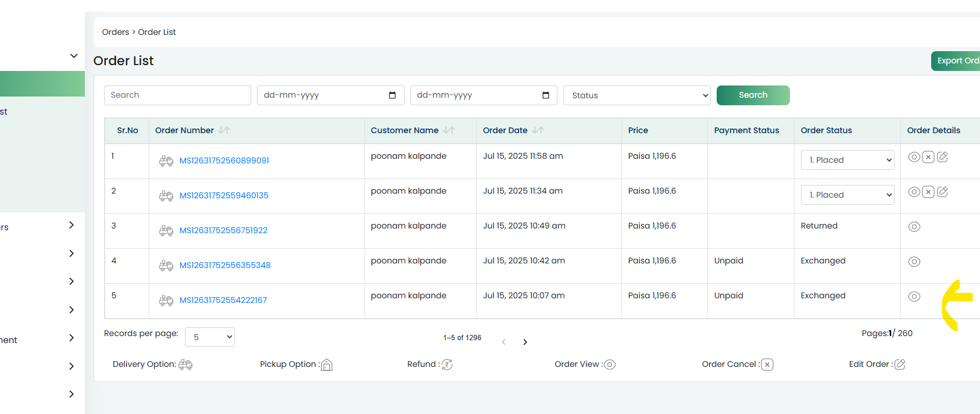View order MS1263175255946013​5 eye icon
This screenshot has height=414, width=980.
(914, 192)
